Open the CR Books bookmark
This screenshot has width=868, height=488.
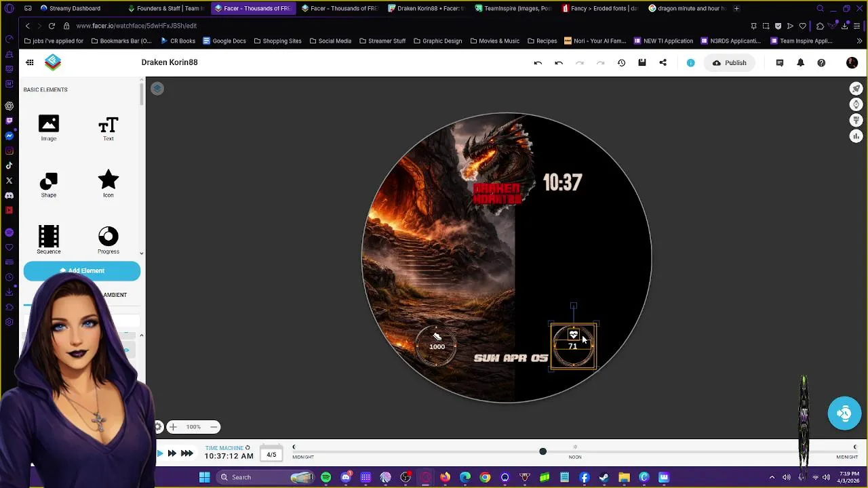point(178,41)
